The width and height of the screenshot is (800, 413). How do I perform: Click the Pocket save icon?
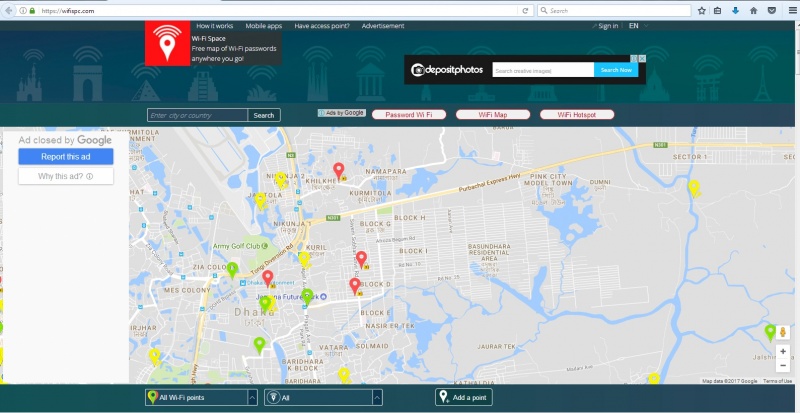pos(772,11)
